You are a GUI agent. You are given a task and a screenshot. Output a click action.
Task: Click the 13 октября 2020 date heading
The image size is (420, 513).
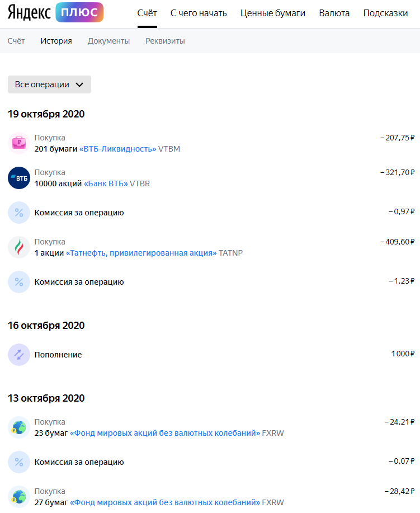tap(46, 398)
